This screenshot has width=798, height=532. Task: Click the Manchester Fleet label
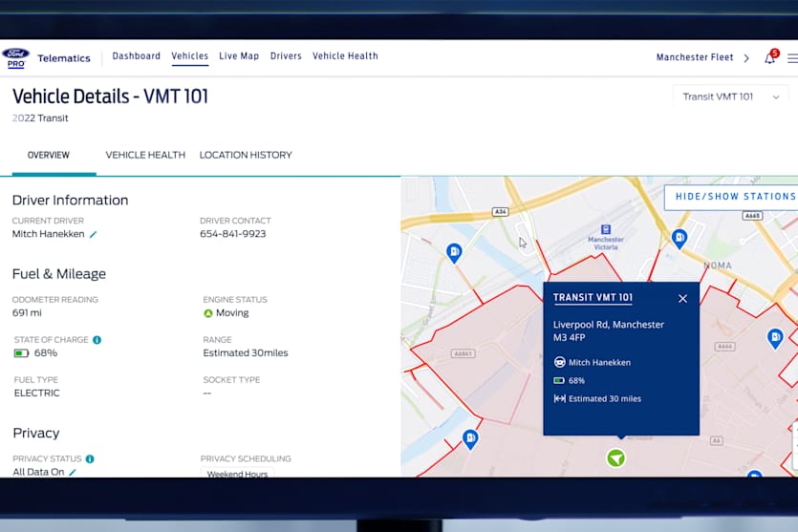point(695,57)
